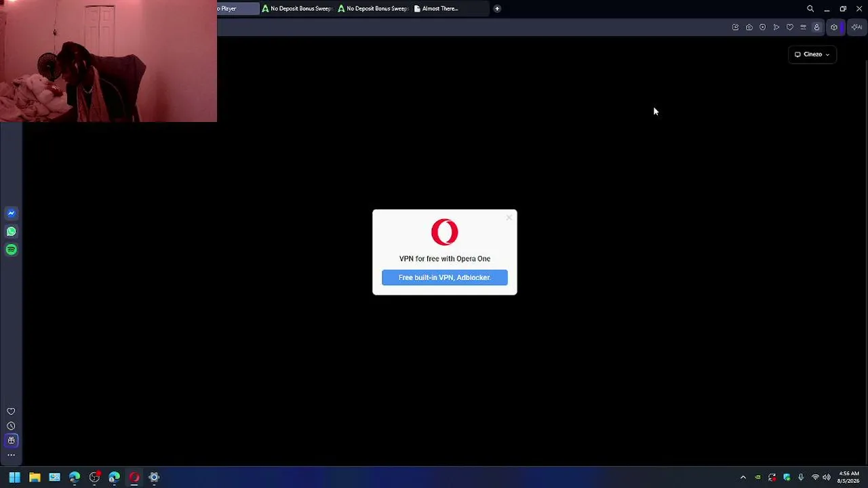Open the tab search magnifier
The width and height of the screenshot is (868, 488).
(810, 9)
